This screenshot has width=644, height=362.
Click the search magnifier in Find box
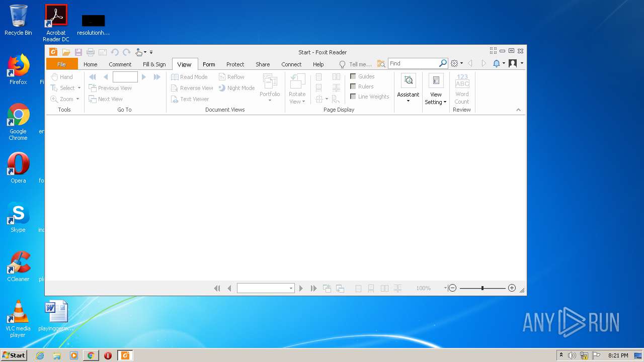point(443,63)
